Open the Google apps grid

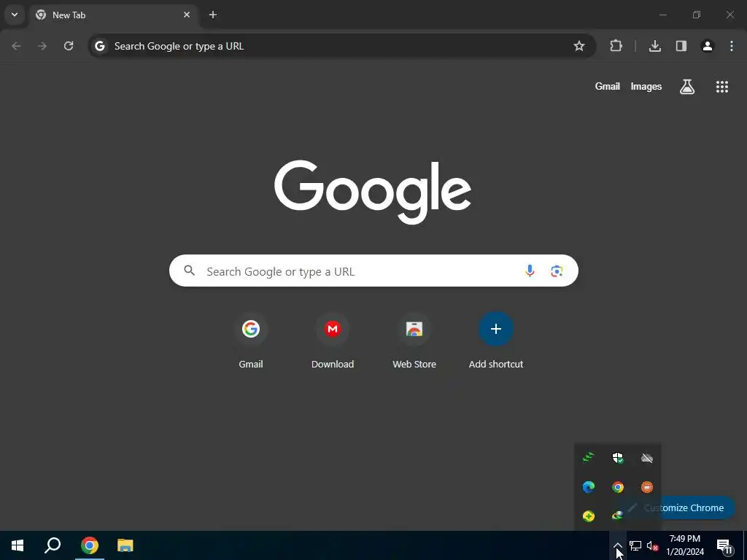[722, 86]
